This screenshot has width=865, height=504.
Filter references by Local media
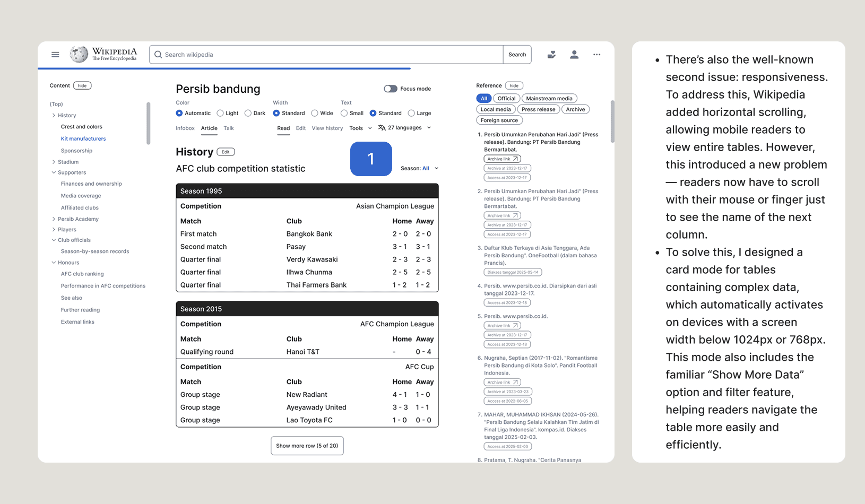(x=496, y=109)
